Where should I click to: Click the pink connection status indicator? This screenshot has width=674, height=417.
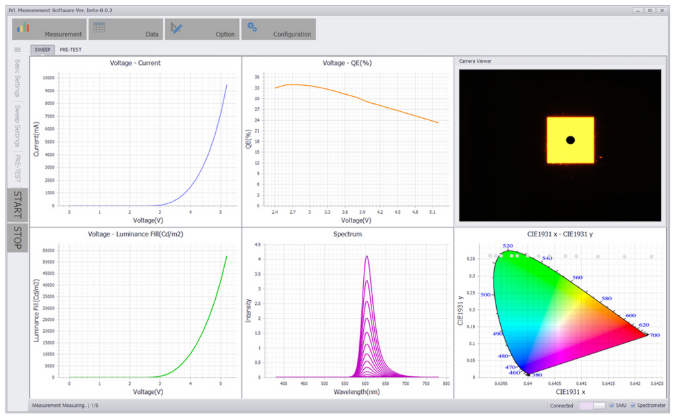pyautogui.click(x=586, y=405)
